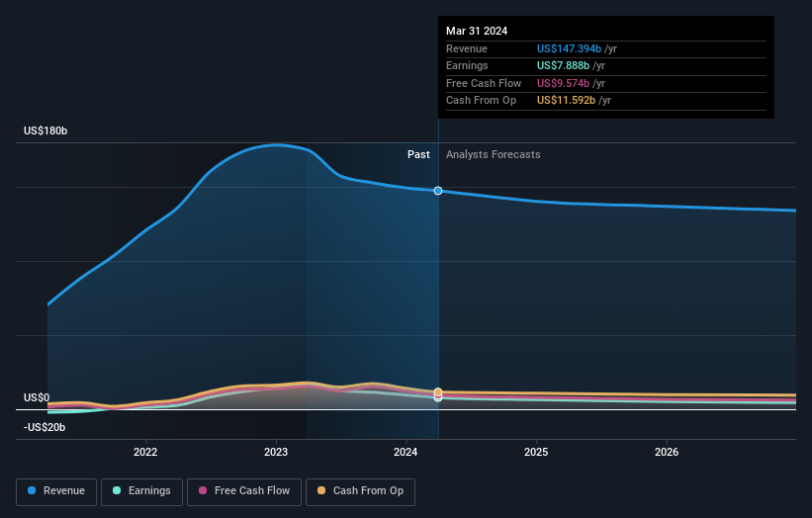Click the orange Cash From Op legend dot
The height and width of the screenshot is (518, 812).
(x=321, y=490)
